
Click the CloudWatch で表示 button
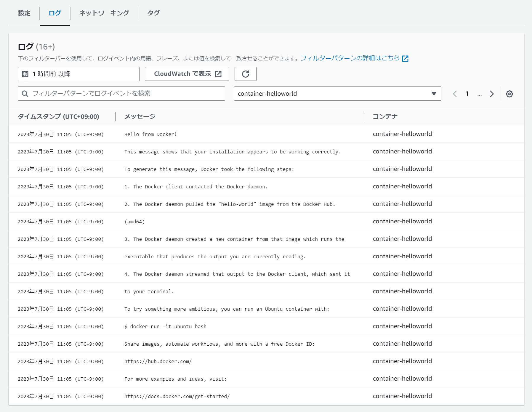pos(187,74)
